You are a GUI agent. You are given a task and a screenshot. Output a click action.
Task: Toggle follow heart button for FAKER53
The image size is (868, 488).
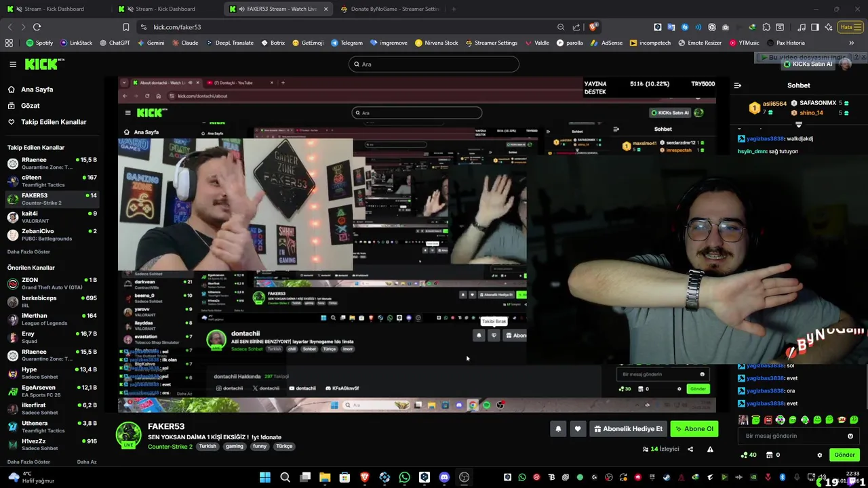(578, 429)
